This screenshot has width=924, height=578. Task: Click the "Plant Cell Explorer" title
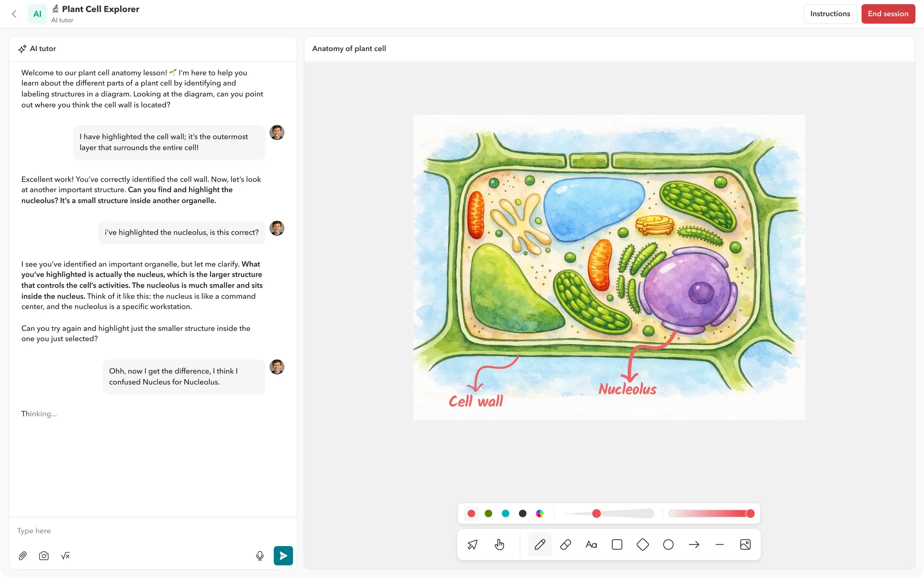(100, 9)
